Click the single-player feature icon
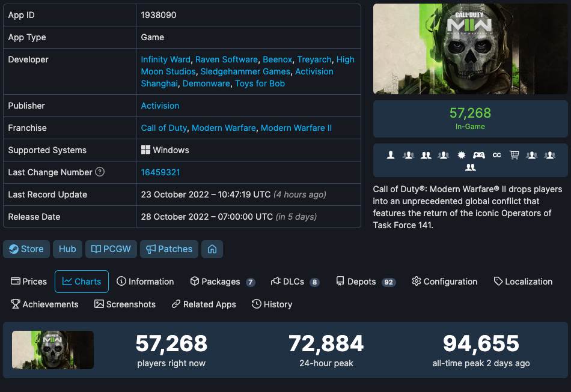 [x=391, y=156]
